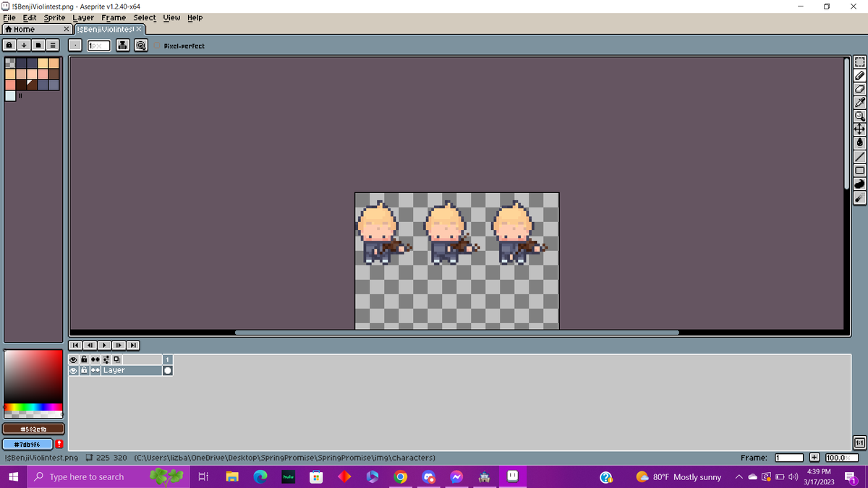868x488 pixels.
Task: Open the View menu
Action: pos(171,17)
